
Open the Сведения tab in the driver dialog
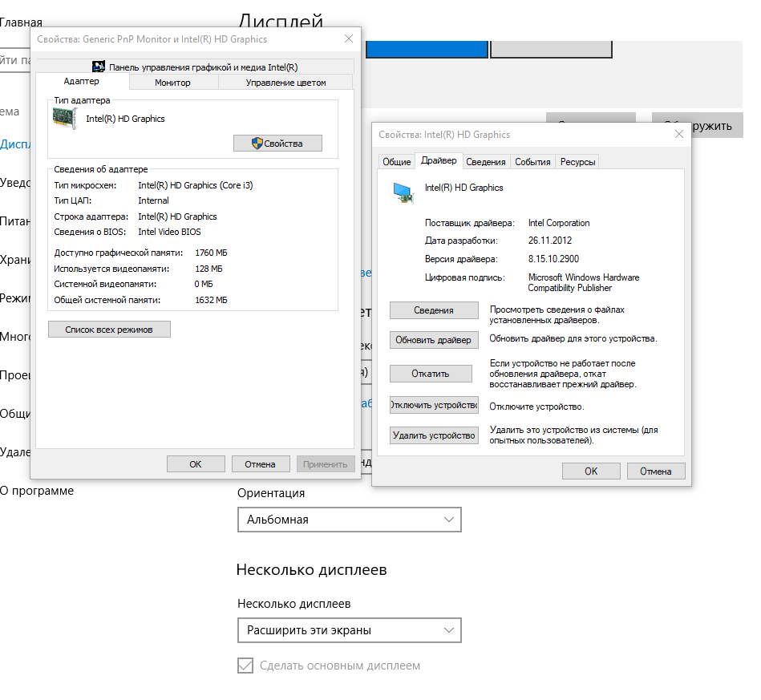[486, 162]
